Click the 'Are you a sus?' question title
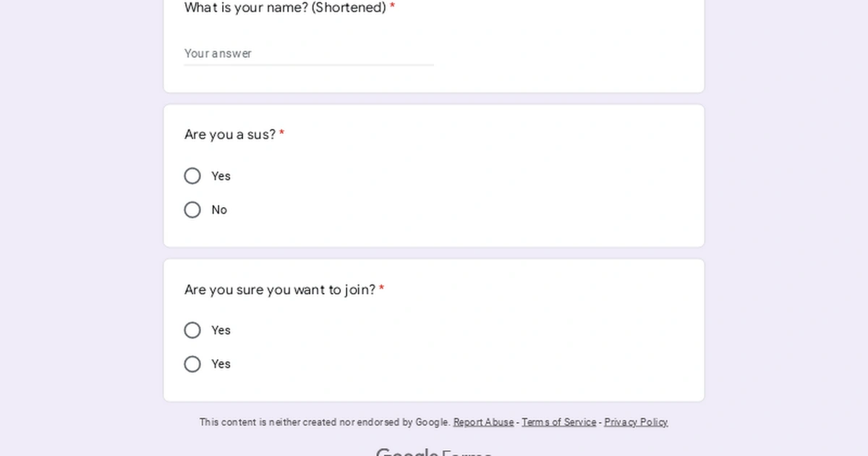Viewport: 868px width, 456px height. coord(229,135)
